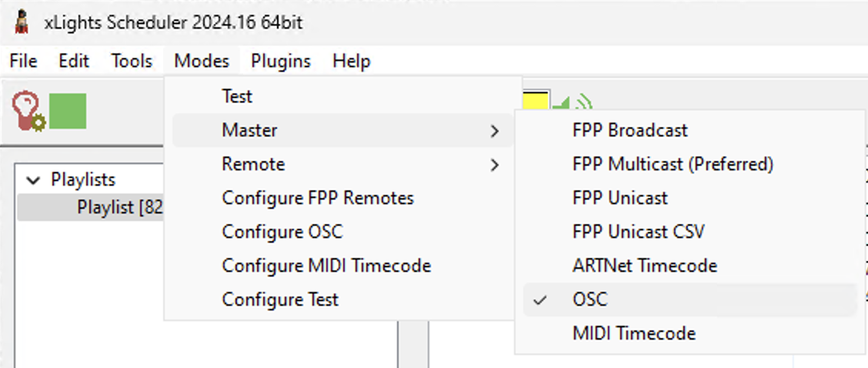This screenshot has width=868, height=368.
Task: Open the Tools menu
Action: pyautogui.click(x=132, y=61)
